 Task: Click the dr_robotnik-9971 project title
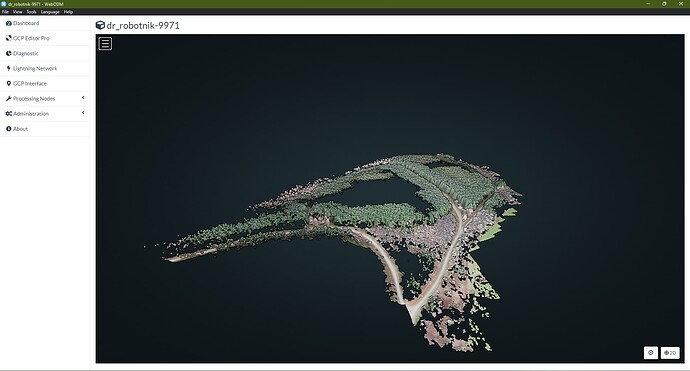(x=143, y=26)
